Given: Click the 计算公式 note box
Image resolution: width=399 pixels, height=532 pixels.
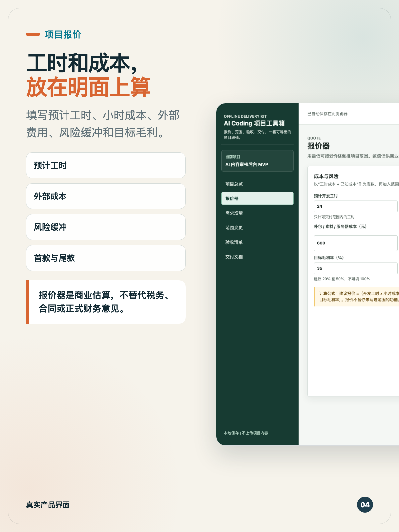Looking at the screenshot, I should click(x=356, y=297).
